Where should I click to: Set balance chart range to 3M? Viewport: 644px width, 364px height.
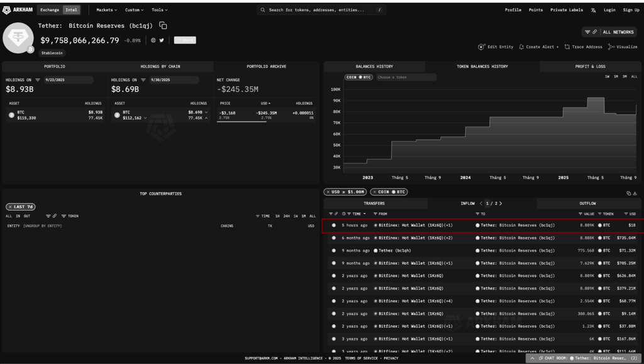click(x=625, y=77)
